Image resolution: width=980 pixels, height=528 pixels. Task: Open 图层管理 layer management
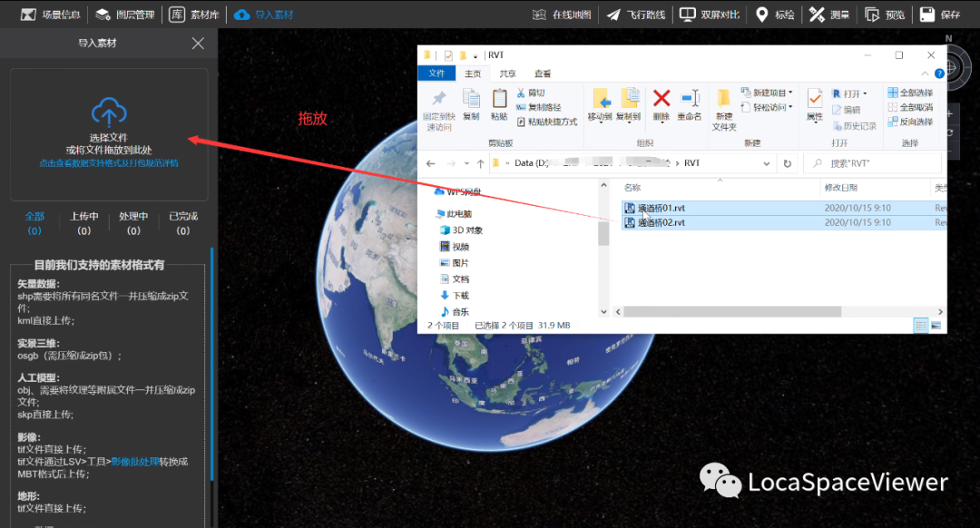pyautogui.click(x=125, y=15)
